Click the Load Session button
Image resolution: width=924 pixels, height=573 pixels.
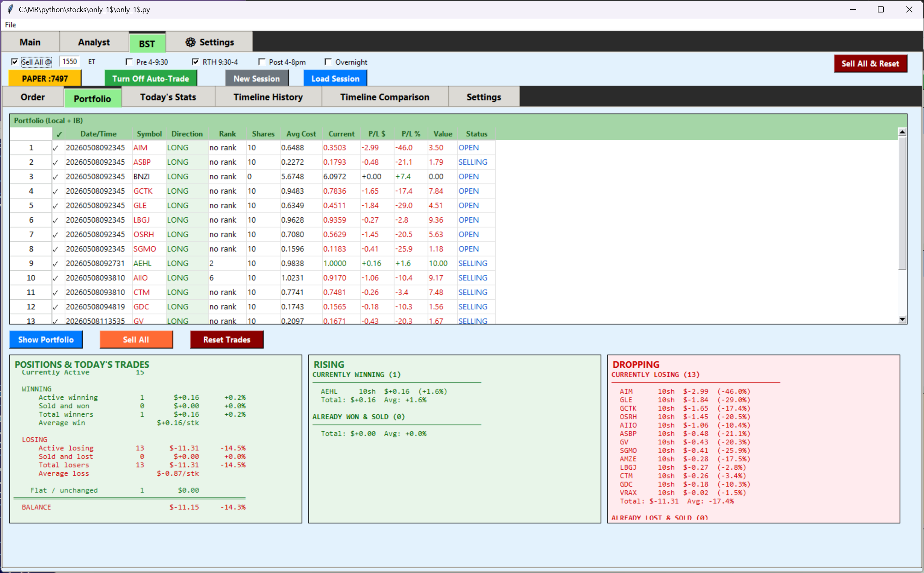coord(335,78)
